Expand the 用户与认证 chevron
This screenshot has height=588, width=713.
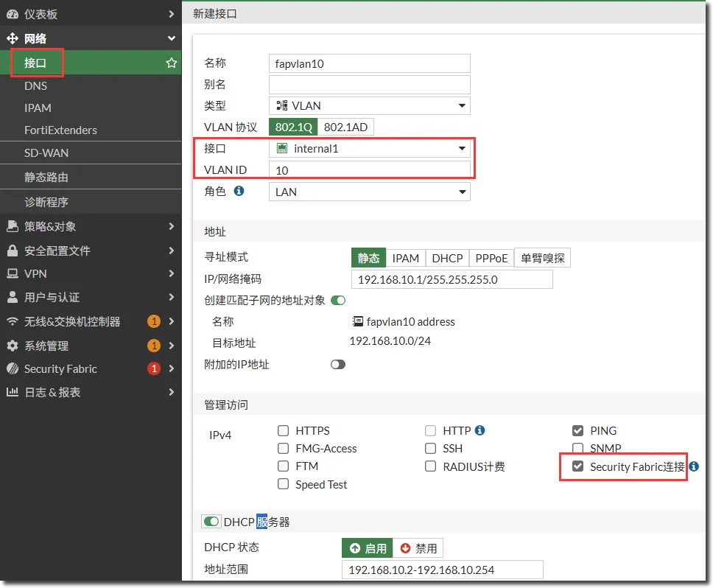click(x=172, y=298)
